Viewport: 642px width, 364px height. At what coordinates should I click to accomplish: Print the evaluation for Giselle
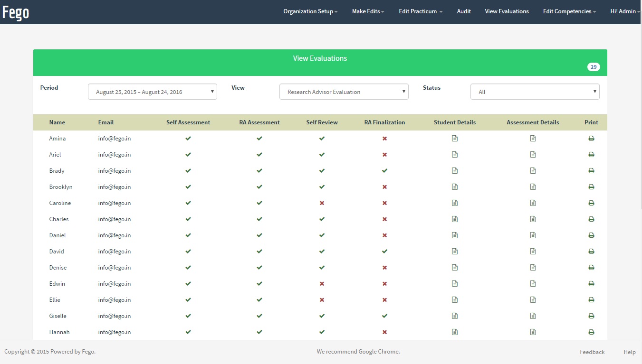[591, 316]
